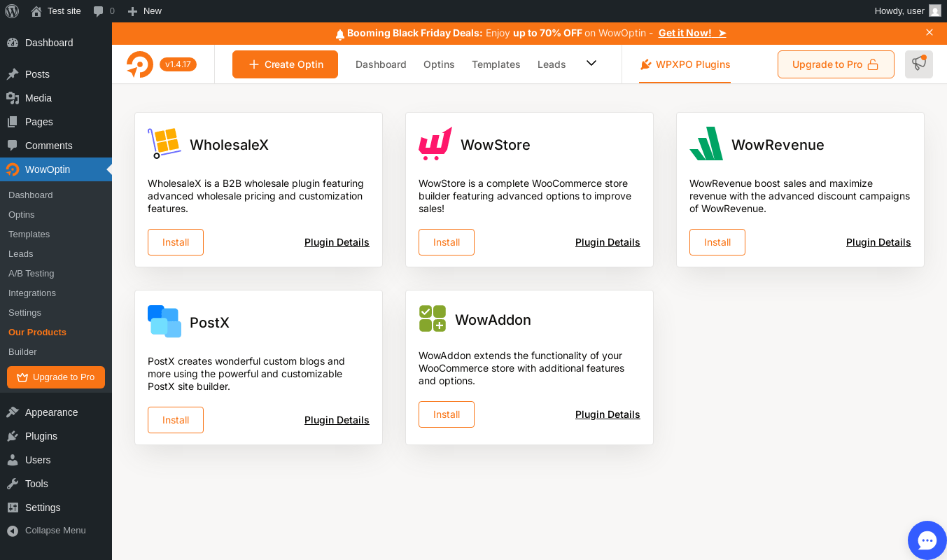This screenshot has height=560, width=947.
Task: Click the New content button in admin bar
Action: coord(144,11)
